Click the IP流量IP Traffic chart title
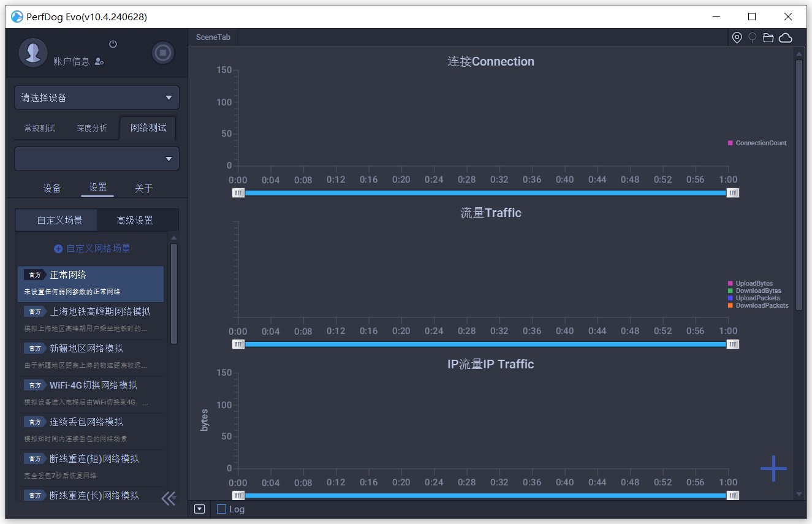The height and width of the screenshot is (524, 812). [491, 364]
